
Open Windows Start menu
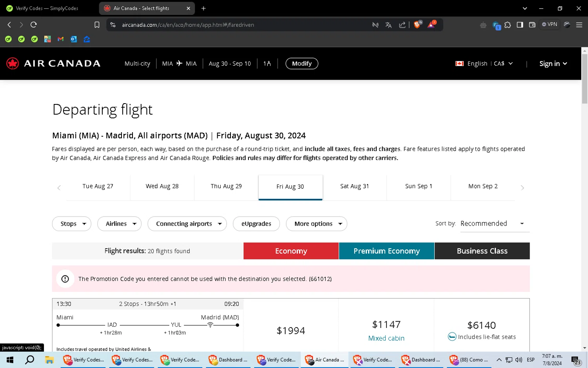[10, 360]
